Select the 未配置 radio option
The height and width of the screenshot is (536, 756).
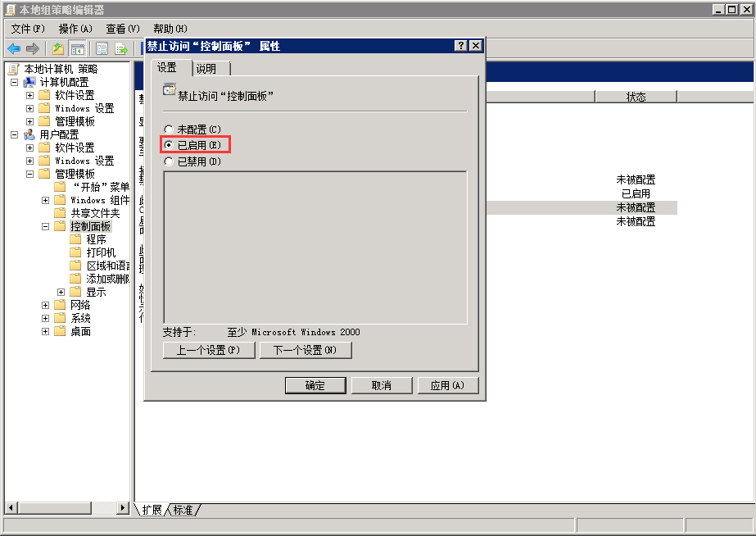click(x=169, y=129)
